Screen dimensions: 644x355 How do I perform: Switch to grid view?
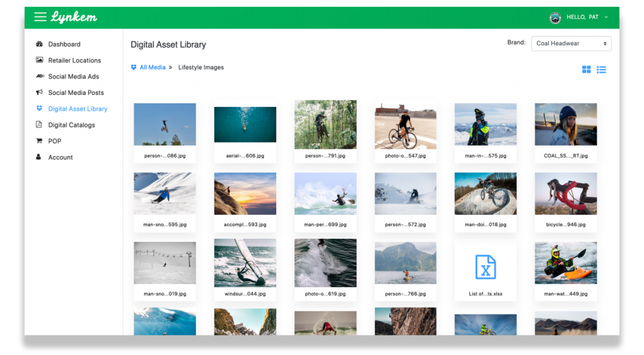point(586,69)
